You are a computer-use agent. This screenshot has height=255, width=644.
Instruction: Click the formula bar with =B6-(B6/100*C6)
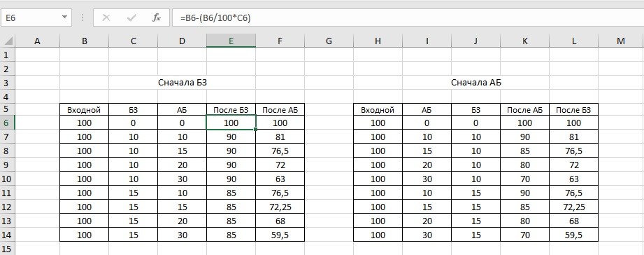coord(406,18)
